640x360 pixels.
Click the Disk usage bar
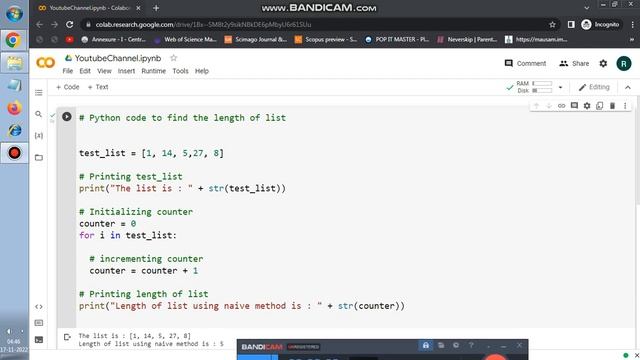tap(542, 91)
